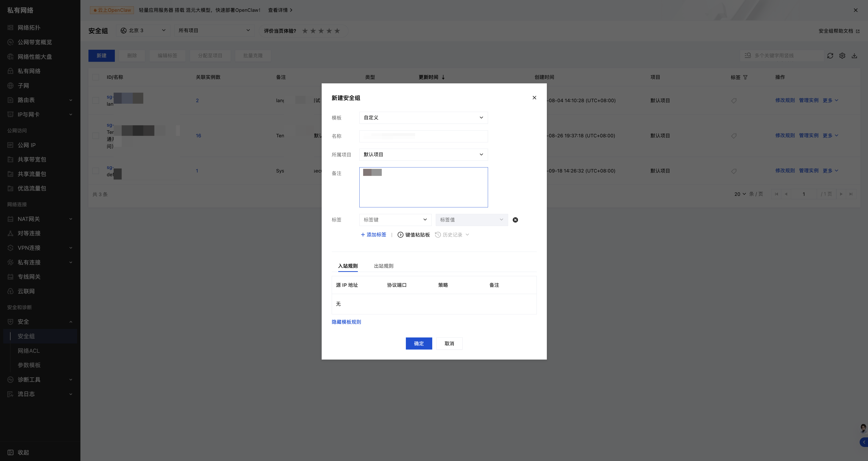868x461 pixels.
Task: Collapse the 安全 sidebar section
Action: 40,322
